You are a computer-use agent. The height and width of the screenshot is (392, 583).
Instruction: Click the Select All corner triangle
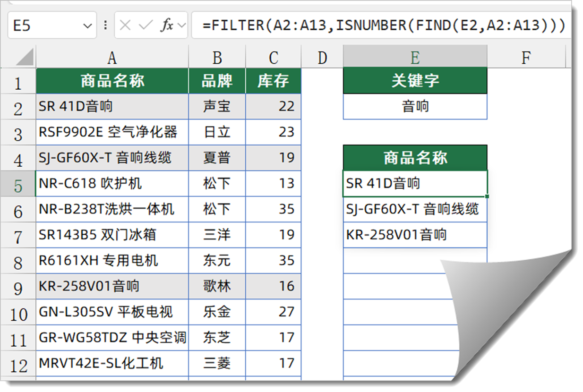(x=25, y=58)
